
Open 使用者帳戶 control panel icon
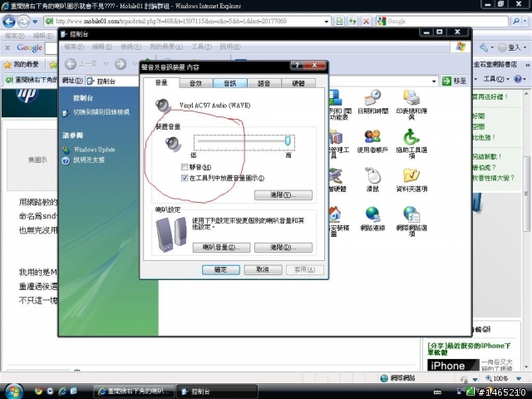click(372, 140)
